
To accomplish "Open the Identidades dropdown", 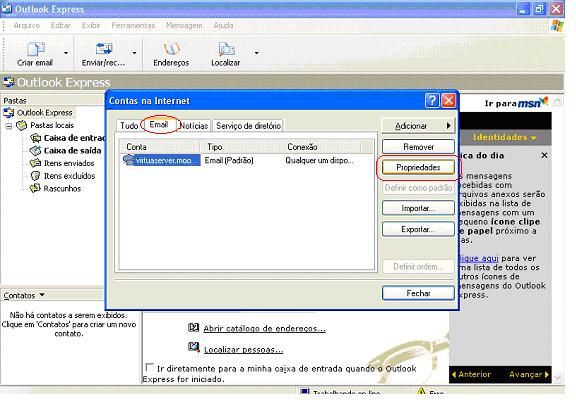I will point(505,137).
